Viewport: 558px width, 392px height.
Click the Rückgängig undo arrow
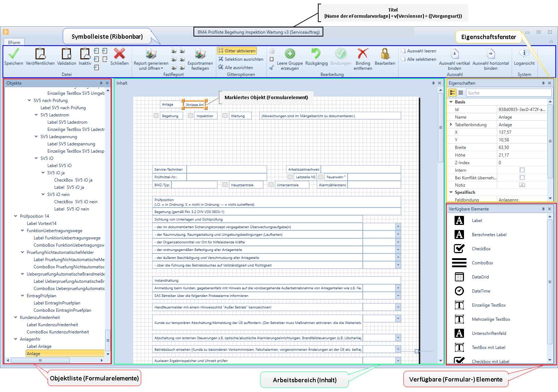coord(316,54)
